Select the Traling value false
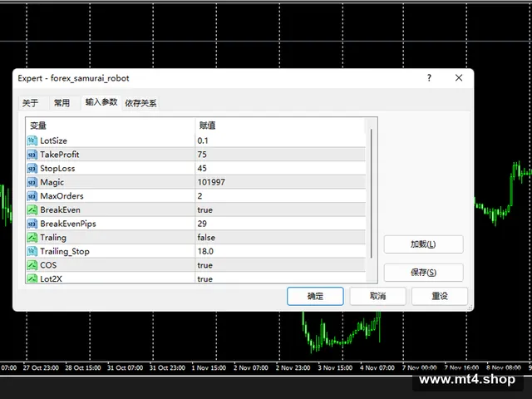Image resolution: width=532 pixels, height=399 pixels. [x=206, y=238]
